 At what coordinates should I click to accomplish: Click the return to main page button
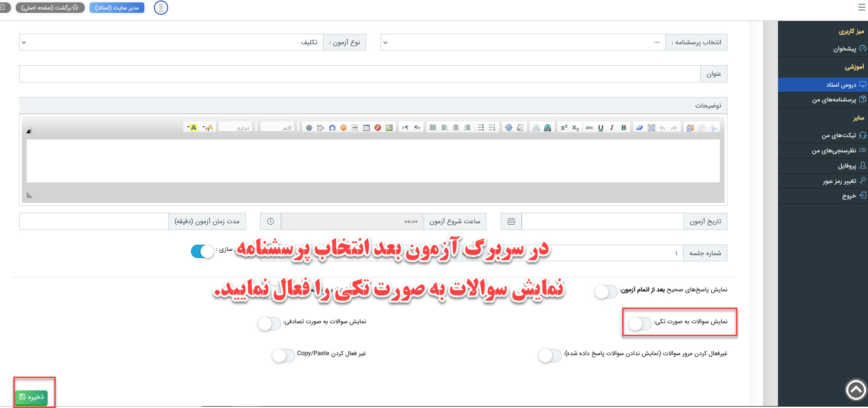tap(50, 8)
